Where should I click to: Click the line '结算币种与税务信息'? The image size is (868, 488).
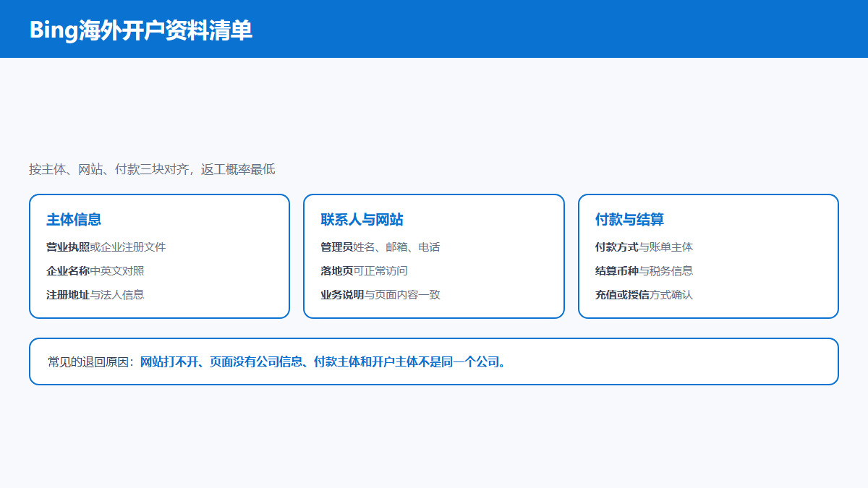pos(644,271)
